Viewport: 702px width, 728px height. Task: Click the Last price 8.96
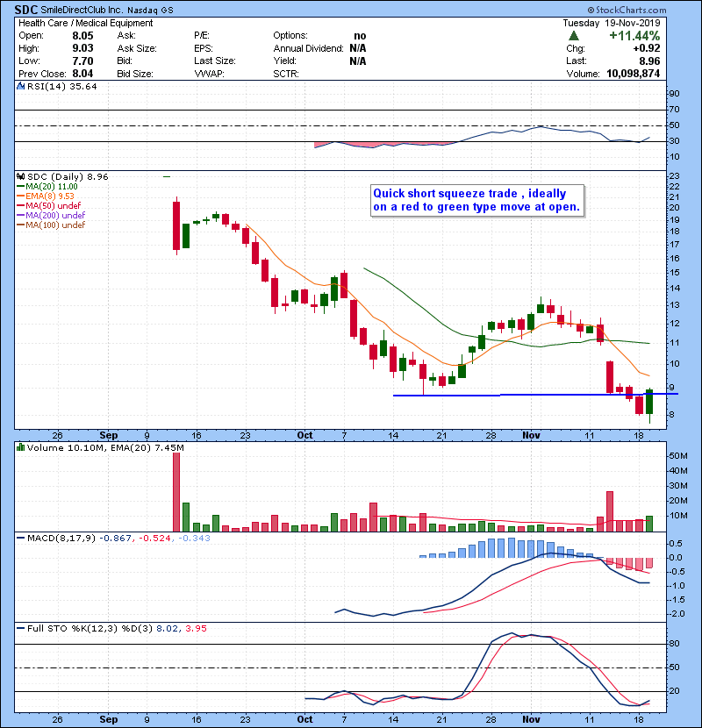click(x=649, y=61)
